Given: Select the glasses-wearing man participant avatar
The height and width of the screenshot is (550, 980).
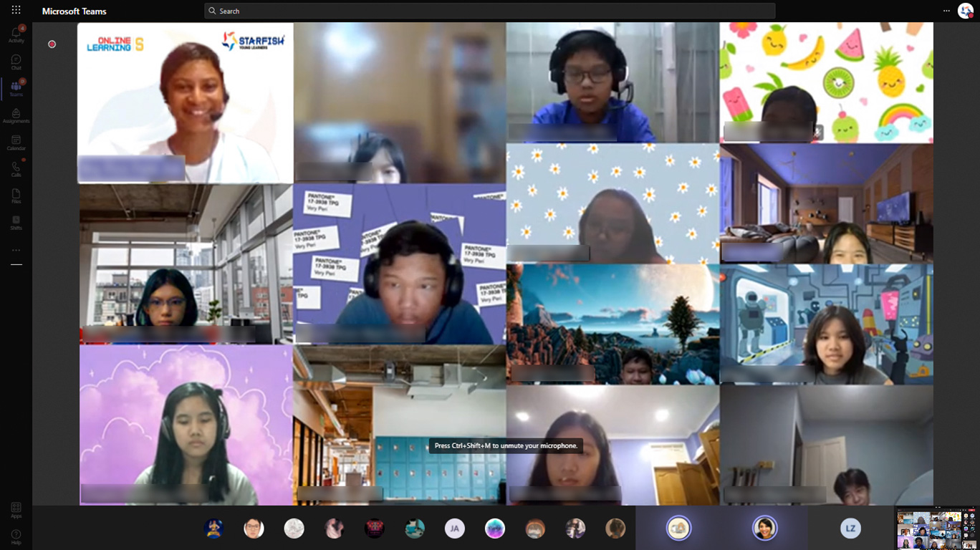Looking at the screenshot, I should [254, 529].
